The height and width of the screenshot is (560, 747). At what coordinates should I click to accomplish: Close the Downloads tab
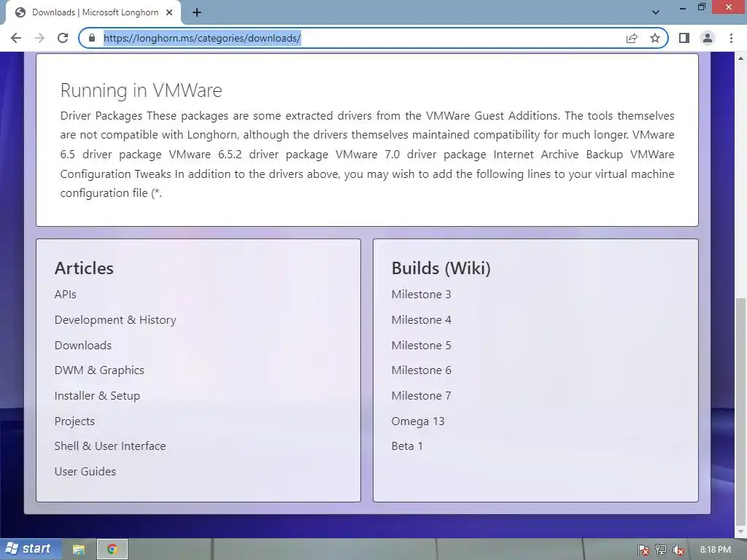(x=169, y=13)
